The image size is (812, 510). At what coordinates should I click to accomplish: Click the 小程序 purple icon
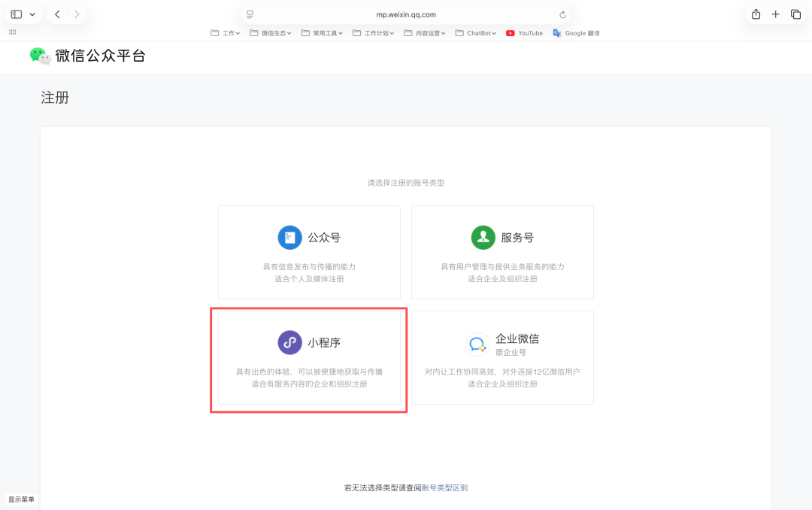coord(290,342)
